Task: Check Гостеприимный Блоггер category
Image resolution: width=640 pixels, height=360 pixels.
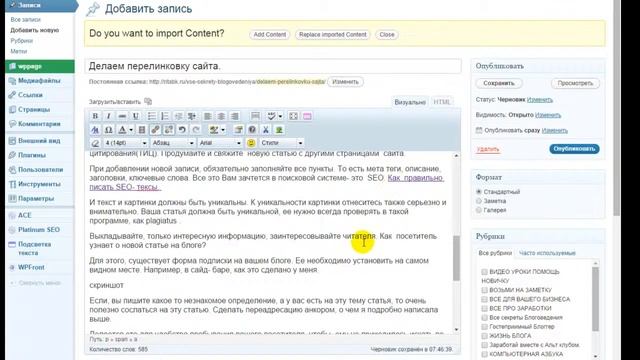Action: 484,327
